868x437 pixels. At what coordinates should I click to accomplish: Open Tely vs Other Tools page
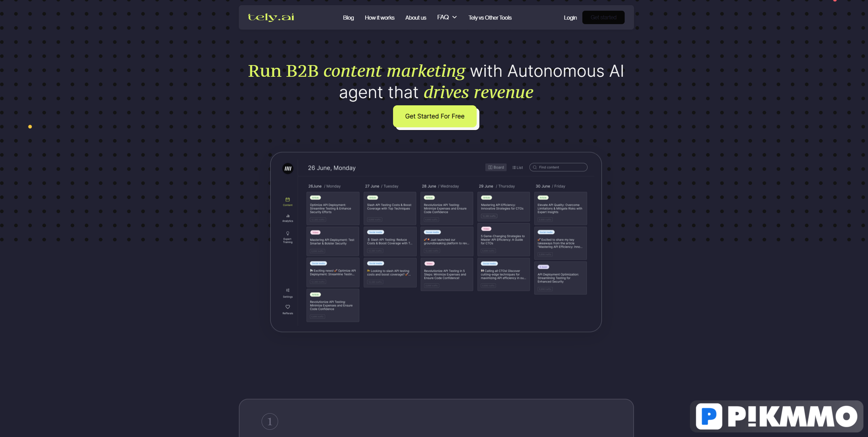pos(490,18)
